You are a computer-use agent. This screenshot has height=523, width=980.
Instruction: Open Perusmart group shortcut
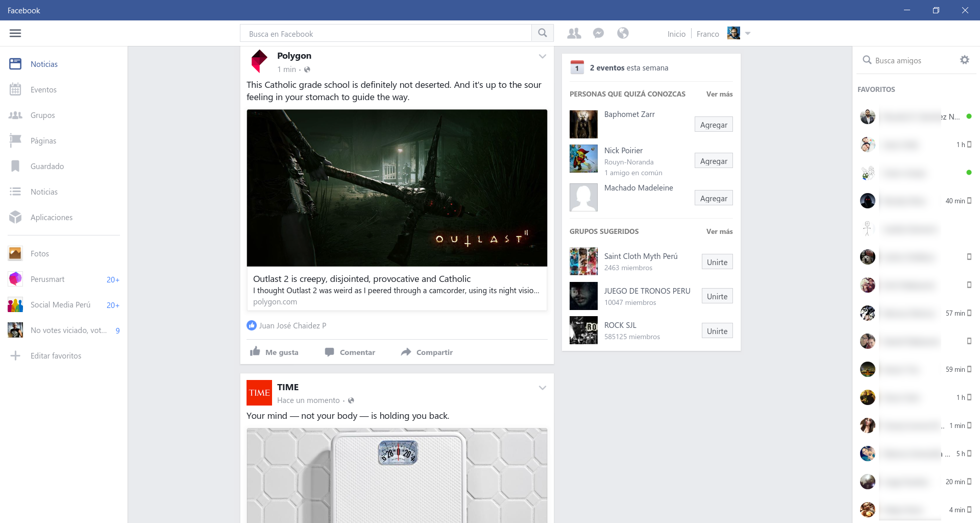64,279
